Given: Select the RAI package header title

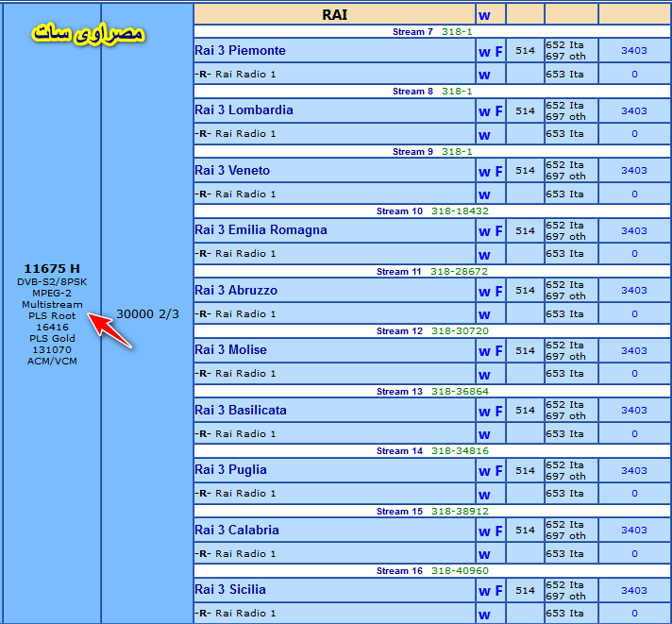Looking at the screenshot, I should click(335, 15).
